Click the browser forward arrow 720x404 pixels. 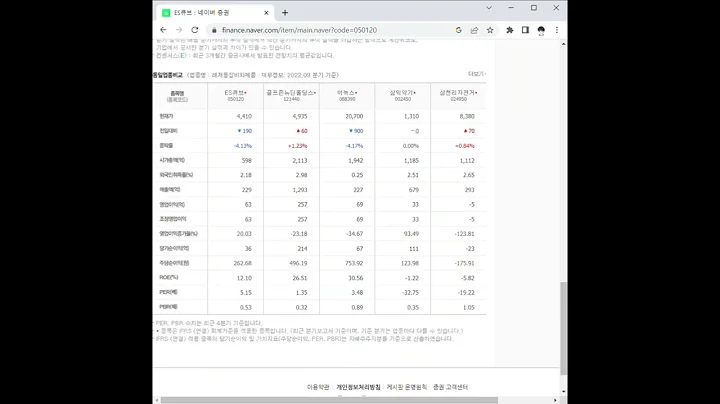tap(179, 30)
